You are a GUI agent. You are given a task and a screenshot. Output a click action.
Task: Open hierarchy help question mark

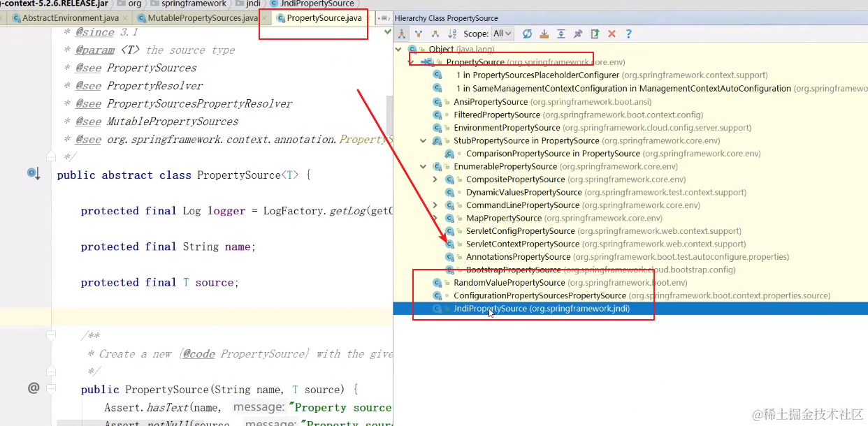point(628,34)
